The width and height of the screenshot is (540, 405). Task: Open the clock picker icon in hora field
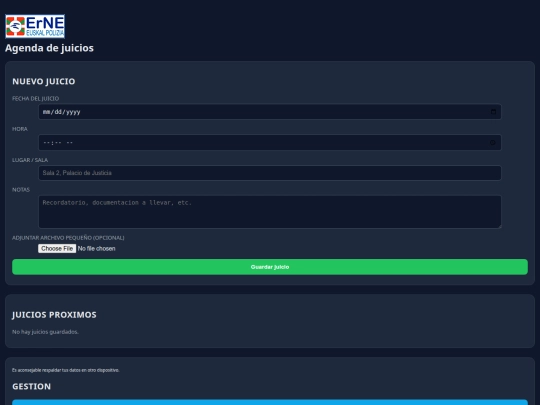point(493,143)
